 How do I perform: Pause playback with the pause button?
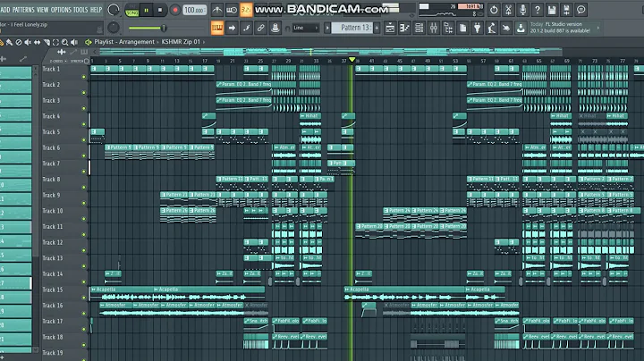pyautogui.click(x=146, y=10)
